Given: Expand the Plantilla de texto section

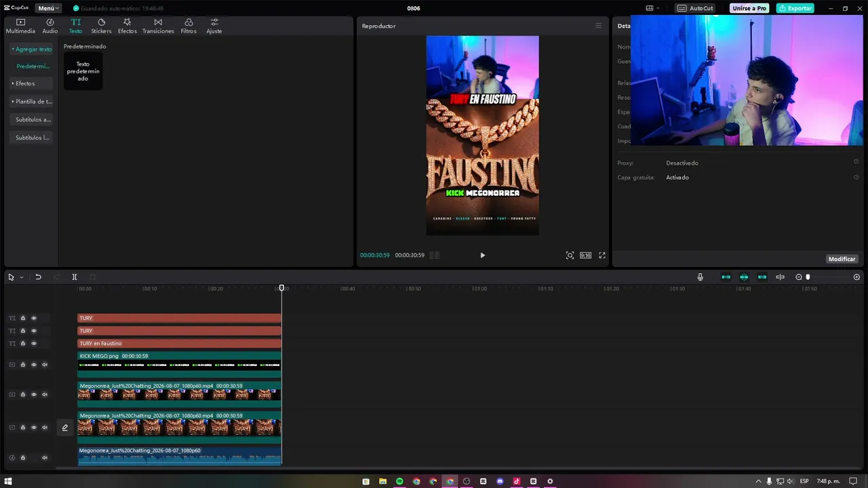Looking at the screenshot, I should [x=33, y=102].
